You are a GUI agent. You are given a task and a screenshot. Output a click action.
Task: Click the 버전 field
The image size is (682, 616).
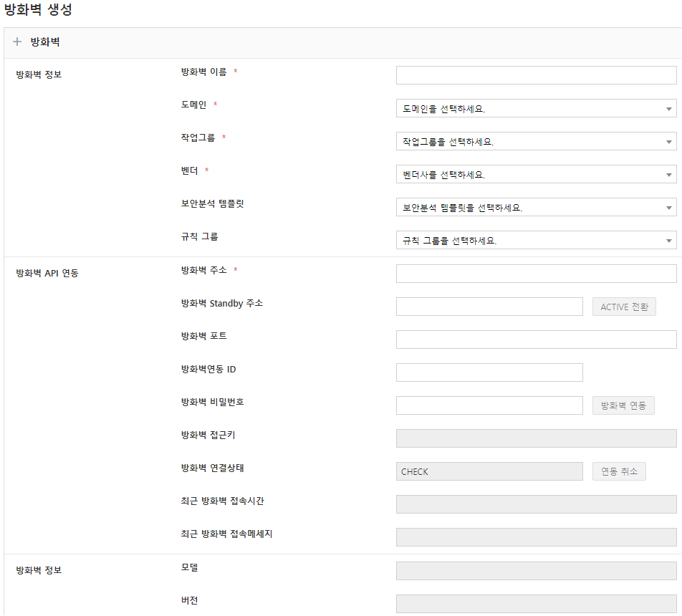[x=537, y=604]
